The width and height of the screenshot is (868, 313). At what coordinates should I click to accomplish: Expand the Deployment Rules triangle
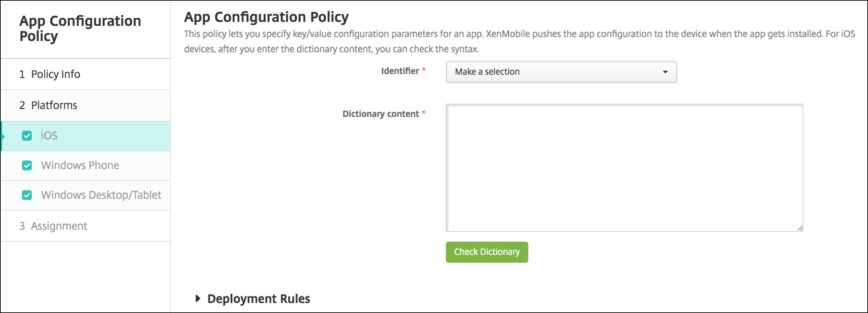tap(199, 298)
